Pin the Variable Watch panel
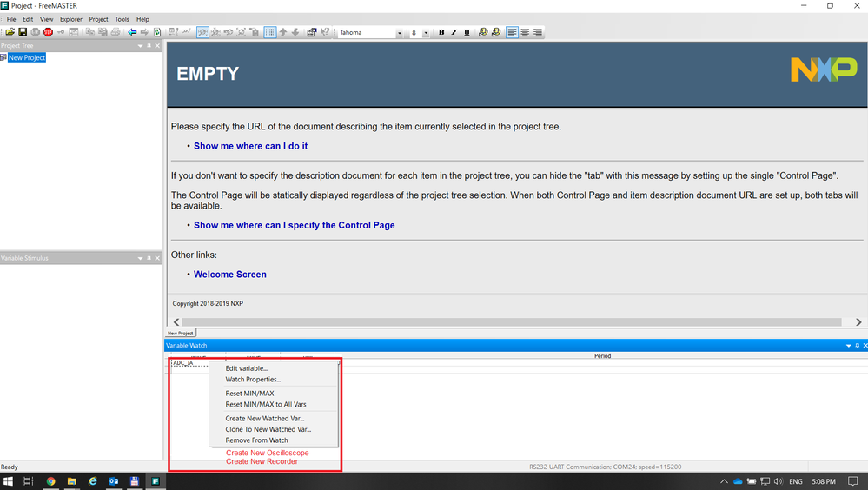868x490 pixels. [x=858, y=346]
